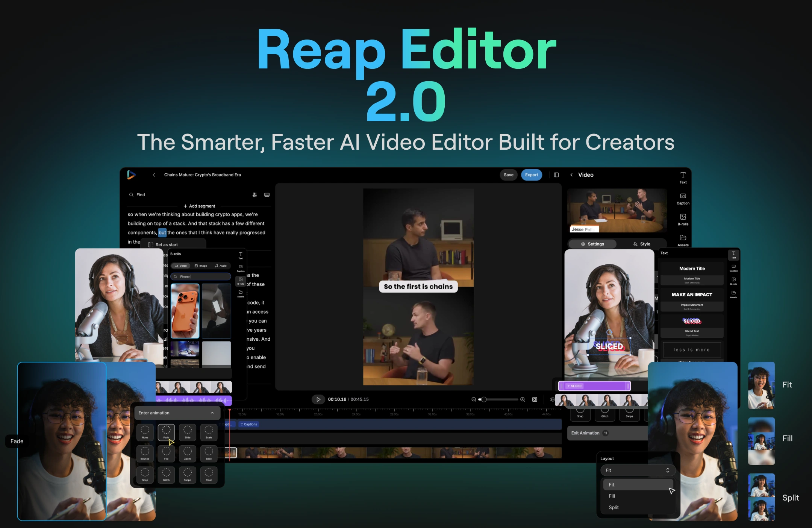
Task: Open the Caption panel icon
Action: pos(683,198)
